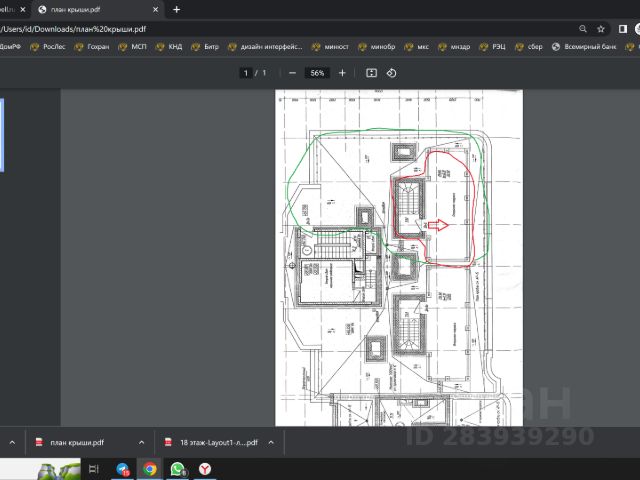Open Task View in the taskbar
Viewport: 640px width, 480px height.
point(94,468)
